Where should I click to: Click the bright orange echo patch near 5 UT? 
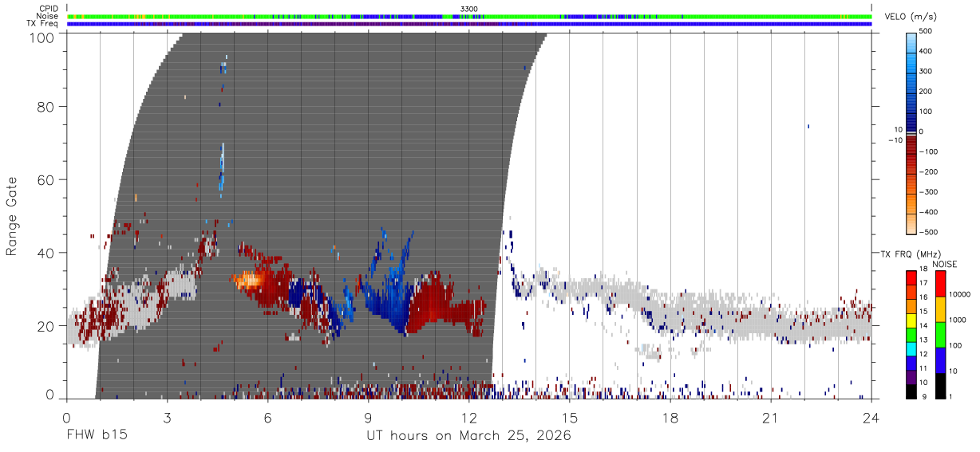(x=247, y=280)
